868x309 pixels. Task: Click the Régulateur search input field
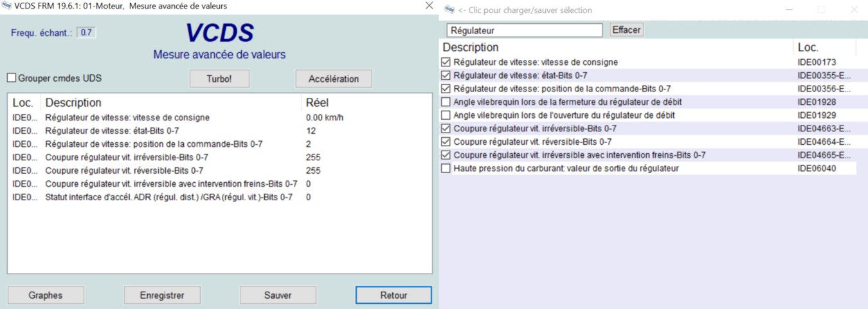525,30
